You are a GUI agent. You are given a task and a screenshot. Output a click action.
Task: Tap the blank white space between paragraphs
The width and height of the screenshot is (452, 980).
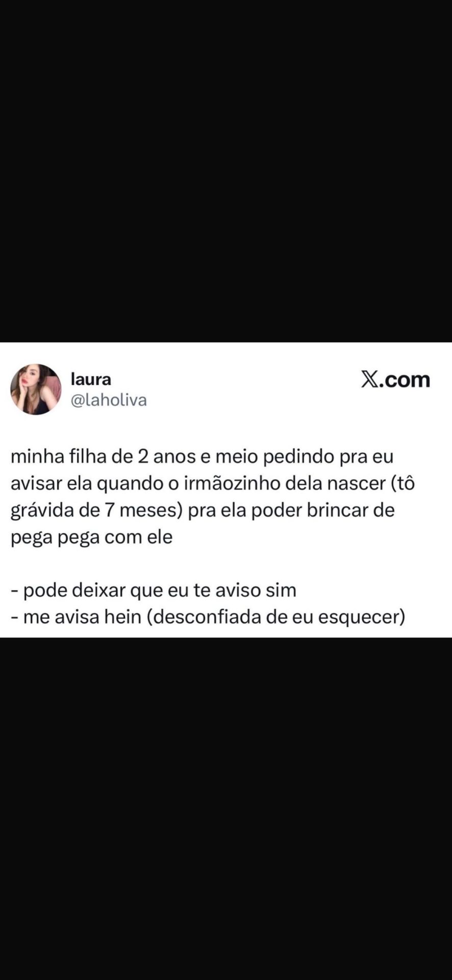226,563
